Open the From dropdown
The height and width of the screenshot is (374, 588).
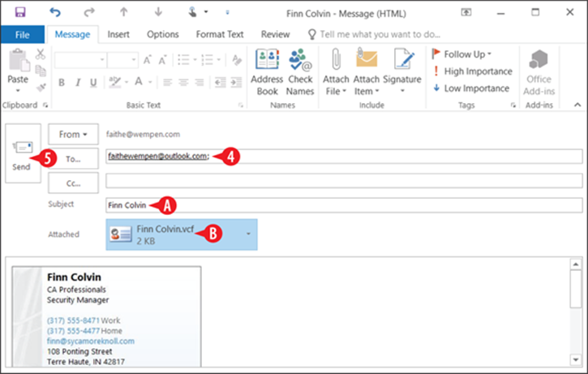pyautogui.click(x=73, y=135)
